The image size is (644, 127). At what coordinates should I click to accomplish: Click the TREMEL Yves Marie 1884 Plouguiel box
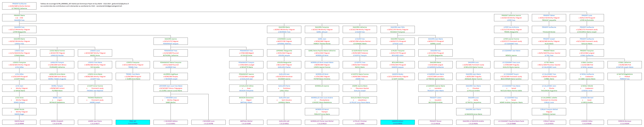[x=133, y=76]
